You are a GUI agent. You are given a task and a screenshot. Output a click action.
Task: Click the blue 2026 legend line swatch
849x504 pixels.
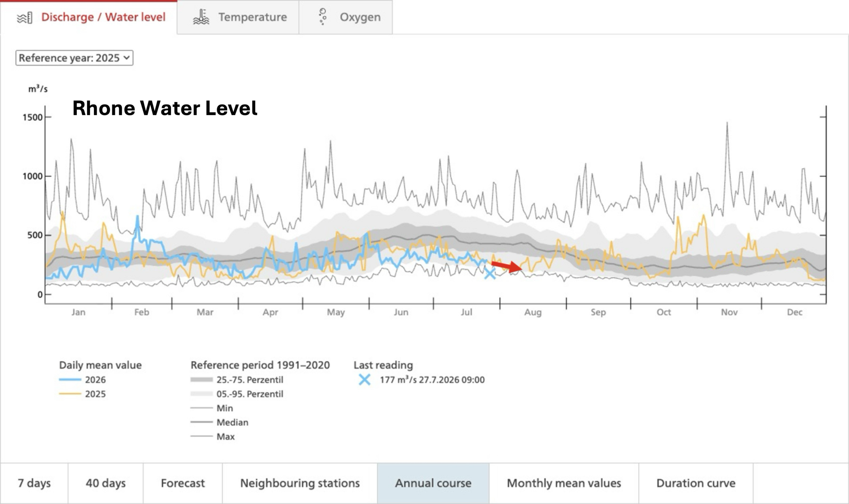coord(70,380)
